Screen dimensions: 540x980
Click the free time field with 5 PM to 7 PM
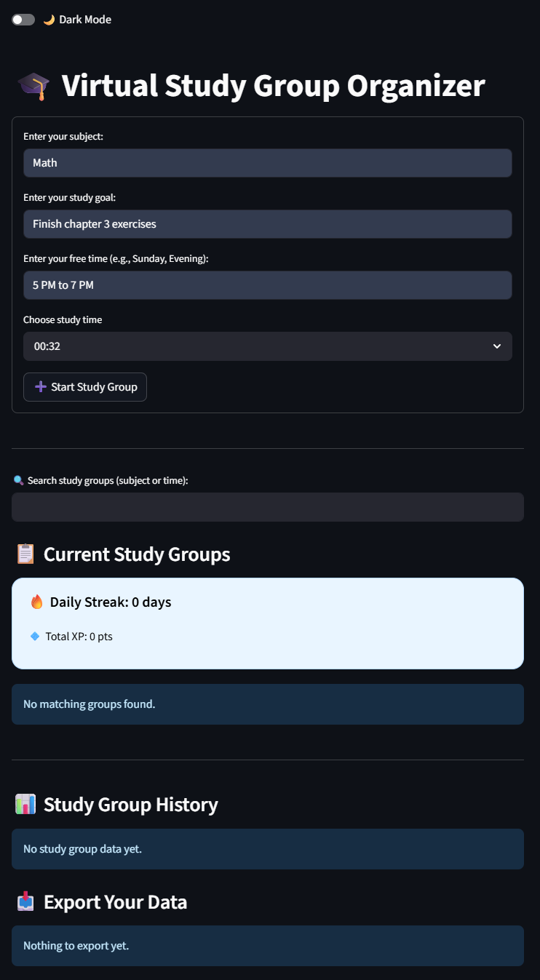pos(267,285)
